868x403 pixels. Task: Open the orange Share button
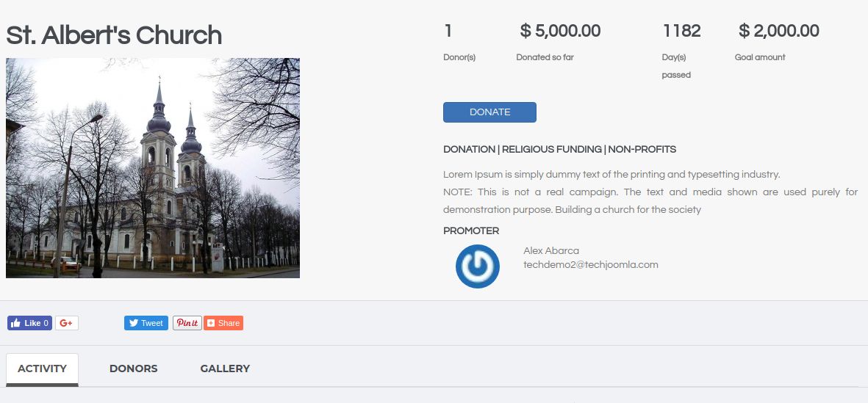pos(223,323)
